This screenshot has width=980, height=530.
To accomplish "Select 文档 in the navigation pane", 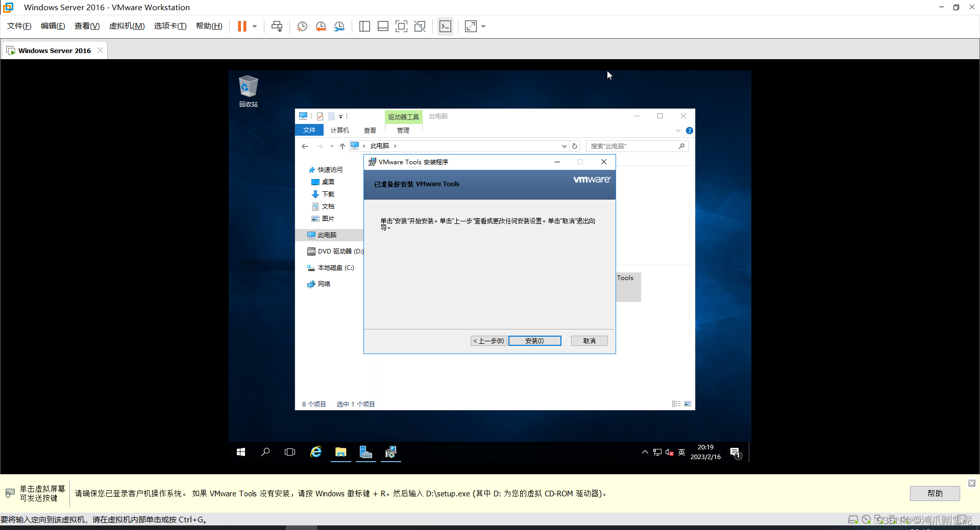I will tap(323, 207).
